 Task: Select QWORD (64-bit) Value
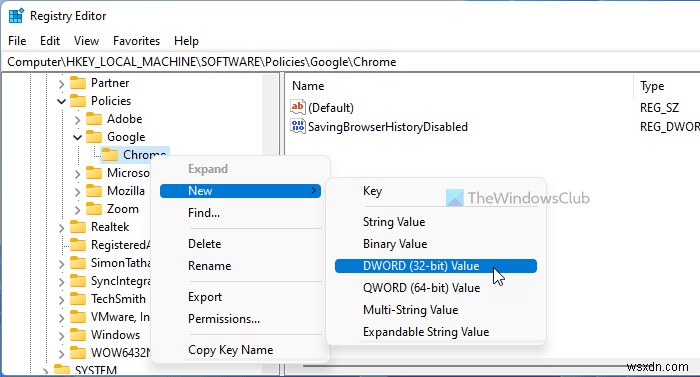[x=436, y=288]
